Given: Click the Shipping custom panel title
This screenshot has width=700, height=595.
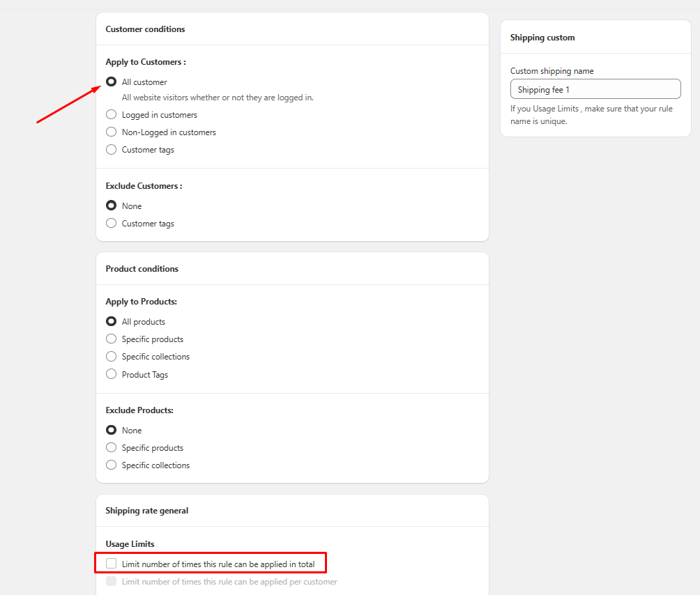Looking at the screenshot, I should point(542,38).
